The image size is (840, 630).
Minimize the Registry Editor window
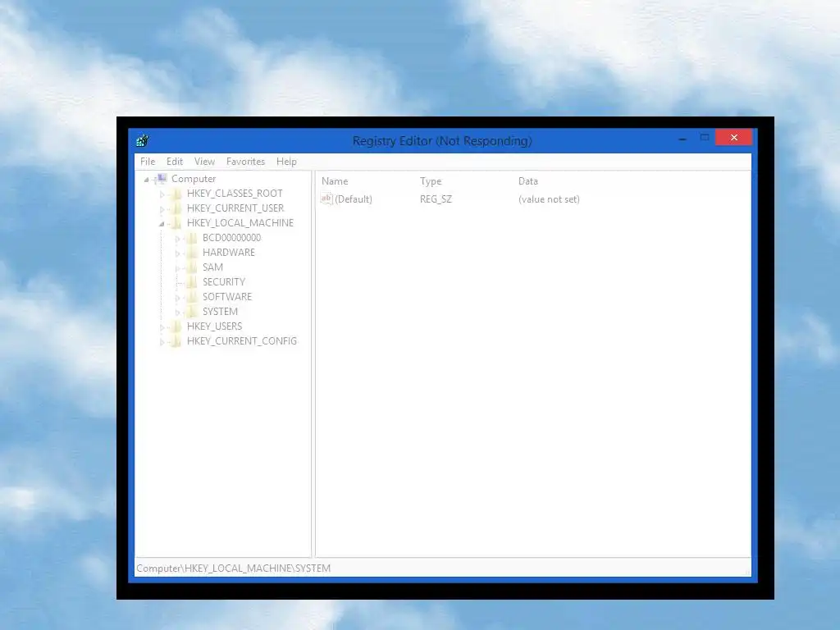tap(682, 138)
